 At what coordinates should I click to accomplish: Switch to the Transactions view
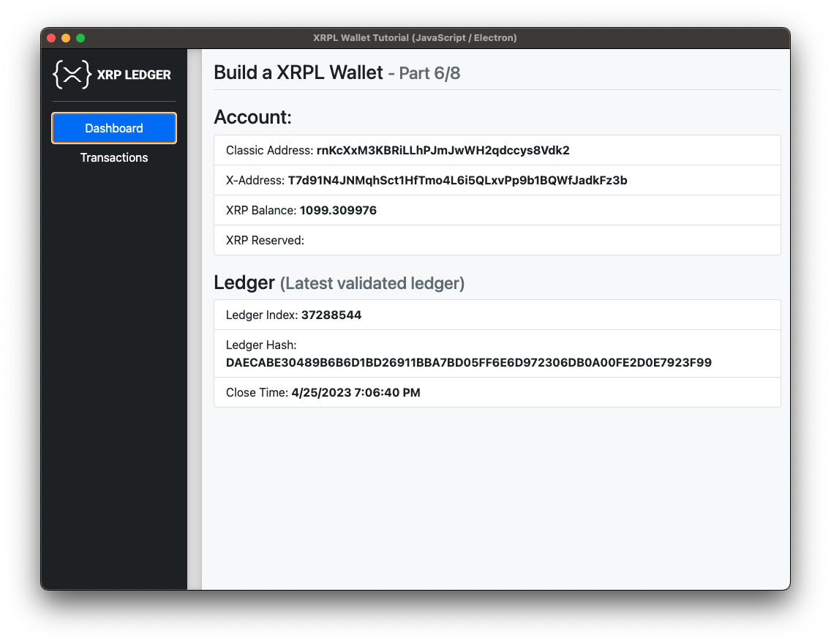(114, 157)
